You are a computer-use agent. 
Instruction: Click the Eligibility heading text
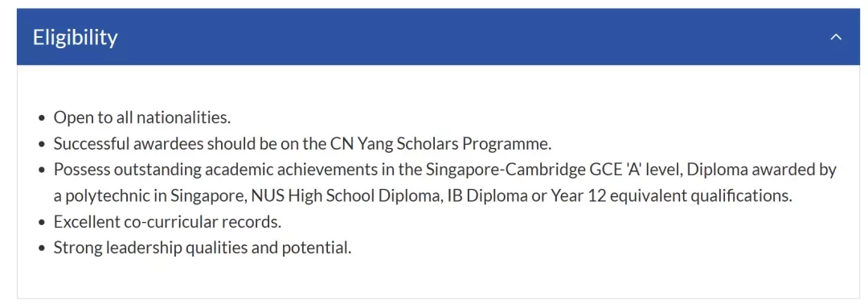coord(76,37)
